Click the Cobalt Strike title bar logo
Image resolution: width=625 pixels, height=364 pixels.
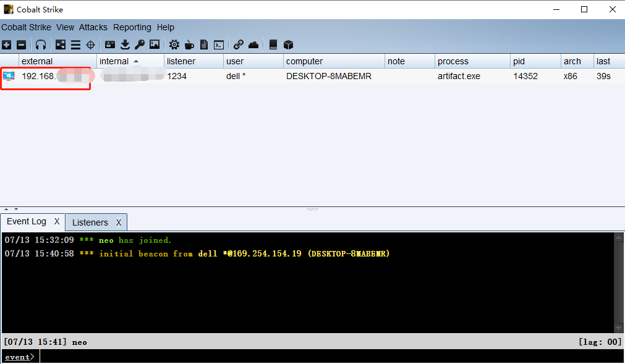(9, 9)
